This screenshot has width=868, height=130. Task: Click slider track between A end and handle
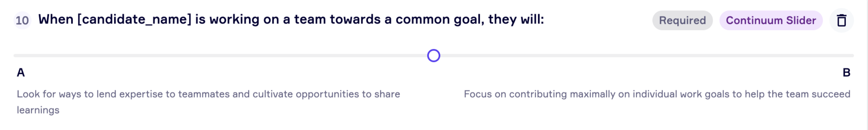point(220,56)
